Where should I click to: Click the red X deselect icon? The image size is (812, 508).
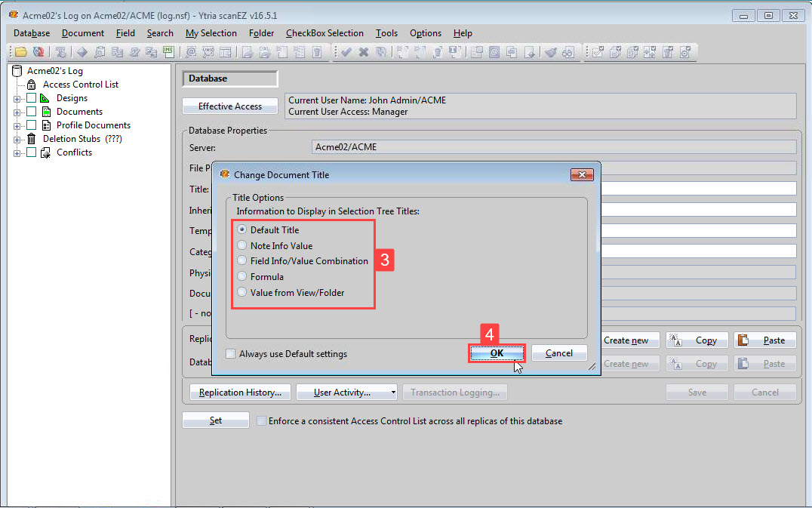click(364, 51)
